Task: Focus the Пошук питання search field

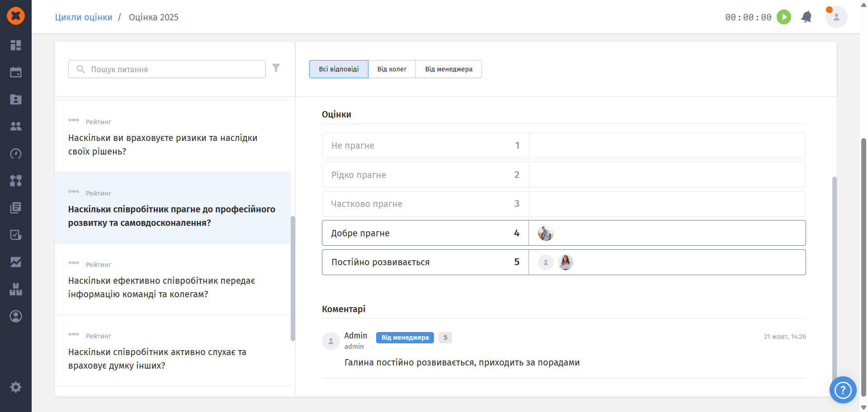Action: click(167, 69)
